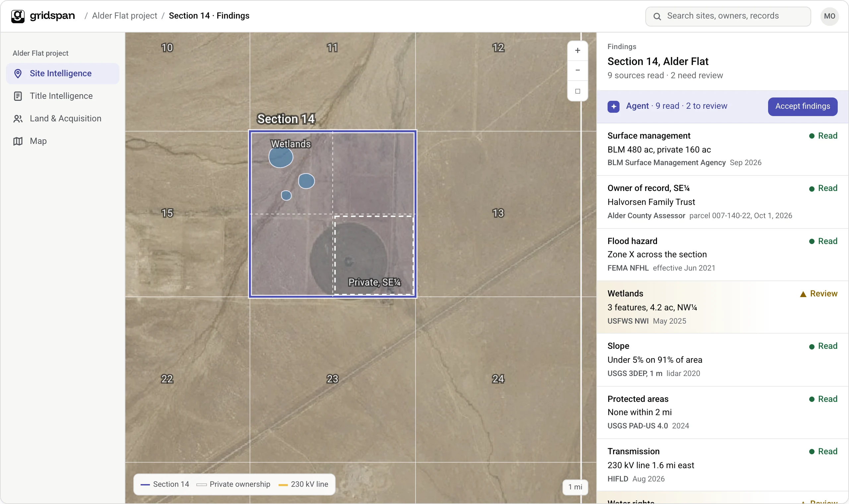Open Site Intelligence in sidebar
Viewport: 849px width, 504px height.
pyautogui.click(x=62, y=73)
